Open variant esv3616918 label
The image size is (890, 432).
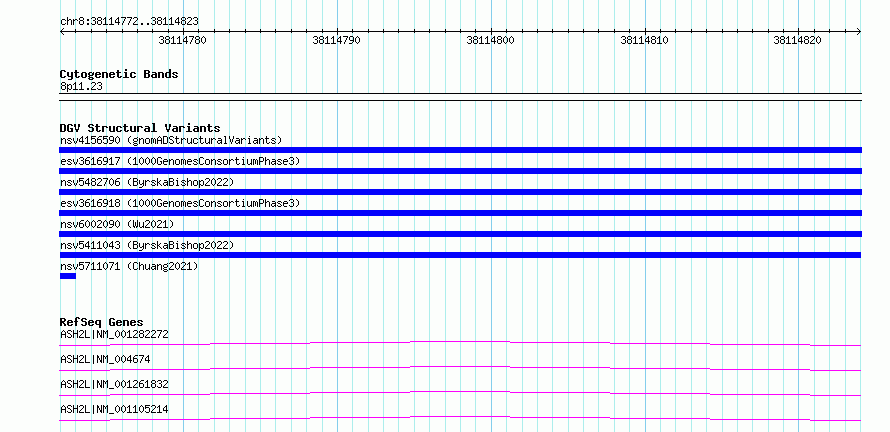coord(180,203)
